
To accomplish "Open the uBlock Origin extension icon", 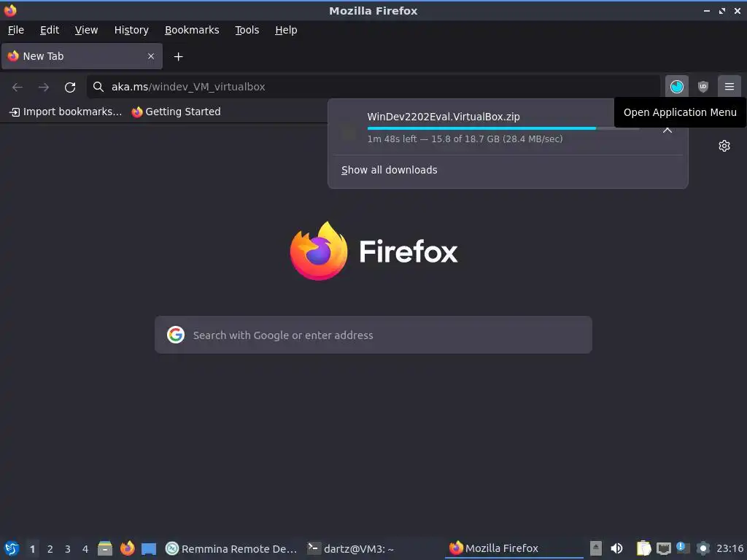I will [703, 87].
